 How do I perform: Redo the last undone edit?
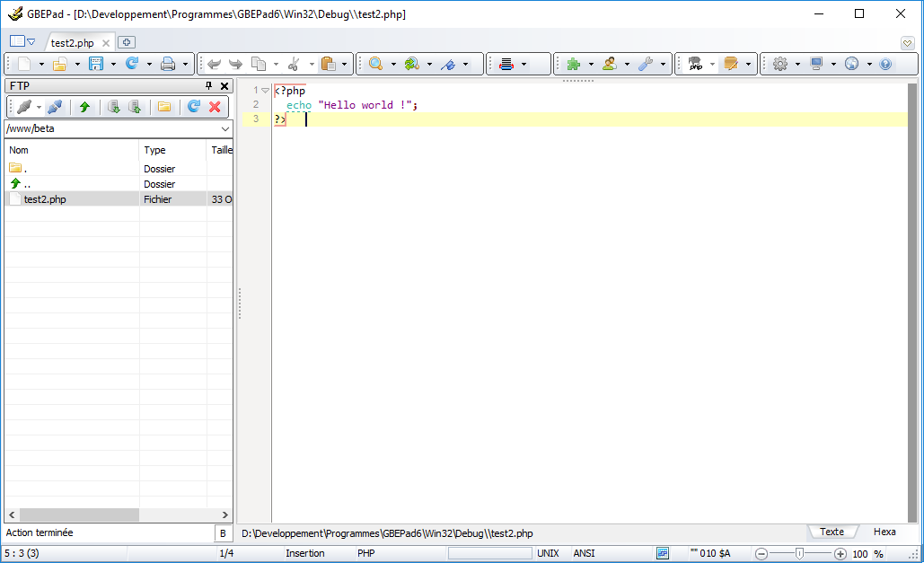[235, 64]
